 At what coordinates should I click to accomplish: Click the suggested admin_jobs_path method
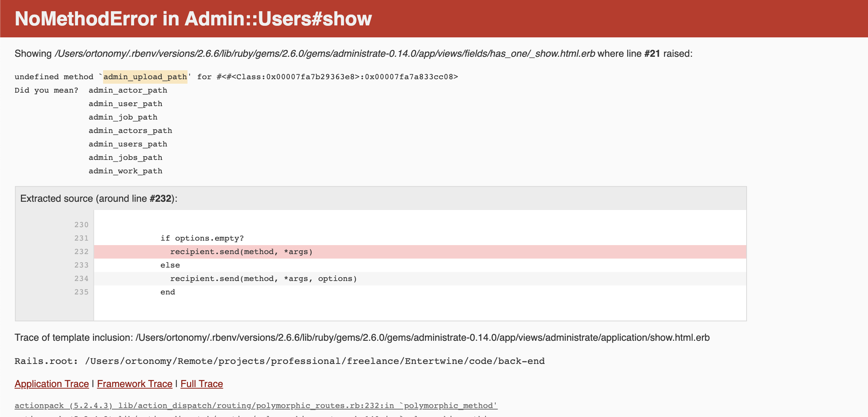[x=125, y=157]
